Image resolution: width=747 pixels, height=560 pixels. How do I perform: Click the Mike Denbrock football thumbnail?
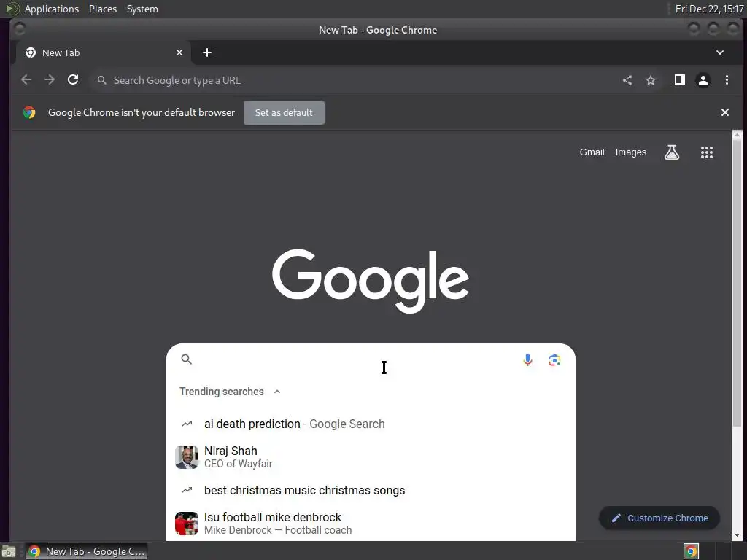187,524
